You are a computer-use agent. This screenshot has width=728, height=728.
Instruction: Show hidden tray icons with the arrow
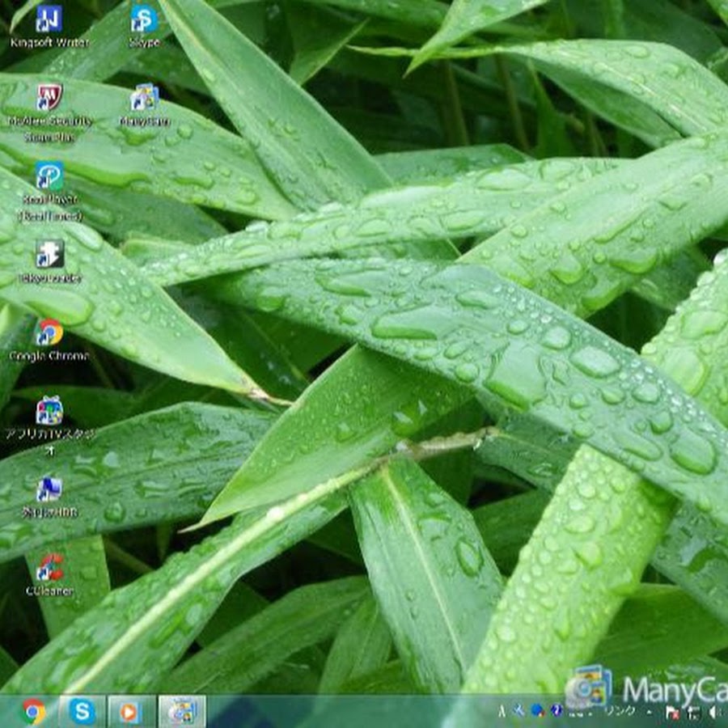tap(650, 712)
